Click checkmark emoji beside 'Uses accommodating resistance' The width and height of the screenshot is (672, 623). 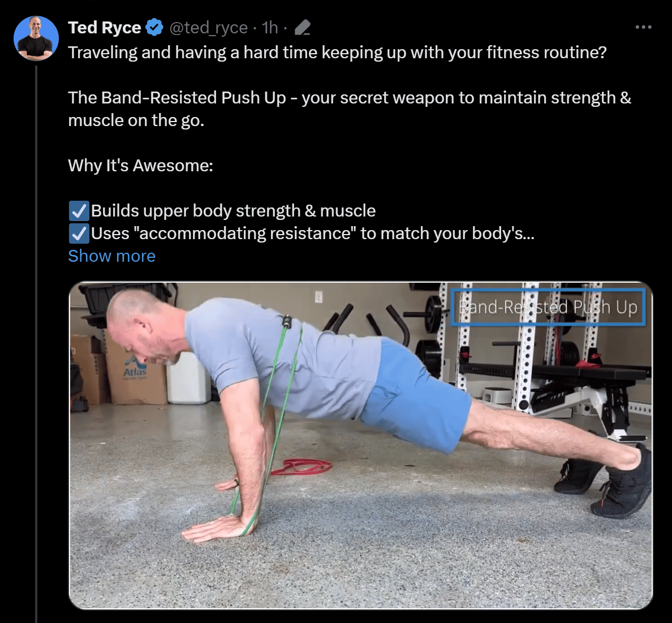(x=79, y=233)
